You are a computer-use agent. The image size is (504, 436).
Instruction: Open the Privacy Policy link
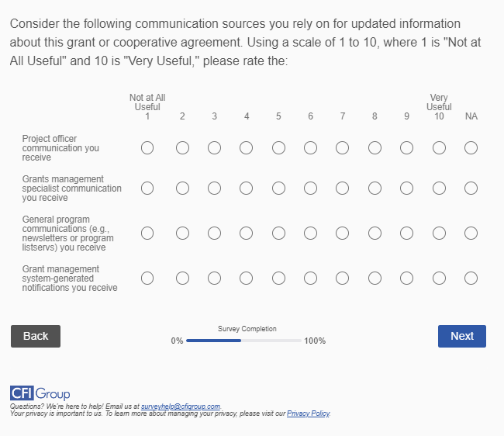tap(308, 414)
